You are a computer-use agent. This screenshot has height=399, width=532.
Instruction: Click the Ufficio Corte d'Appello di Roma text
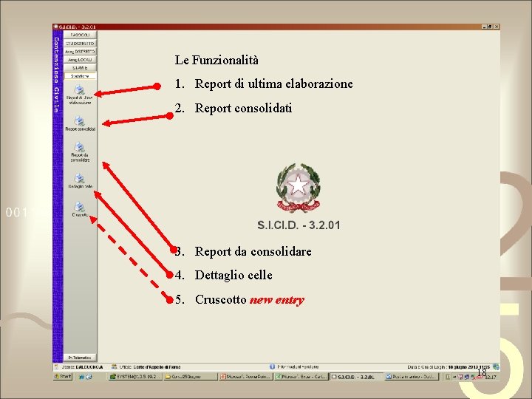pos(150,367)
